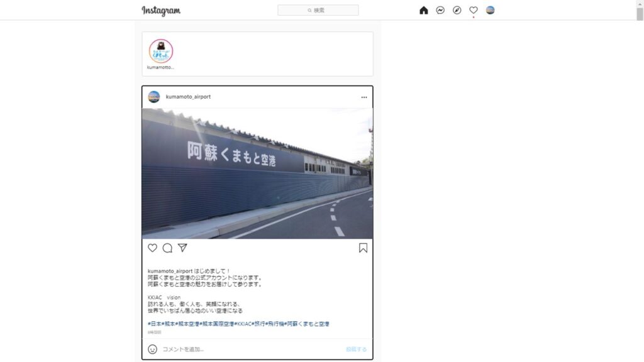Open post options three-dot menu
This screenshot has height=362, width=644.
(x=364, y=97)
